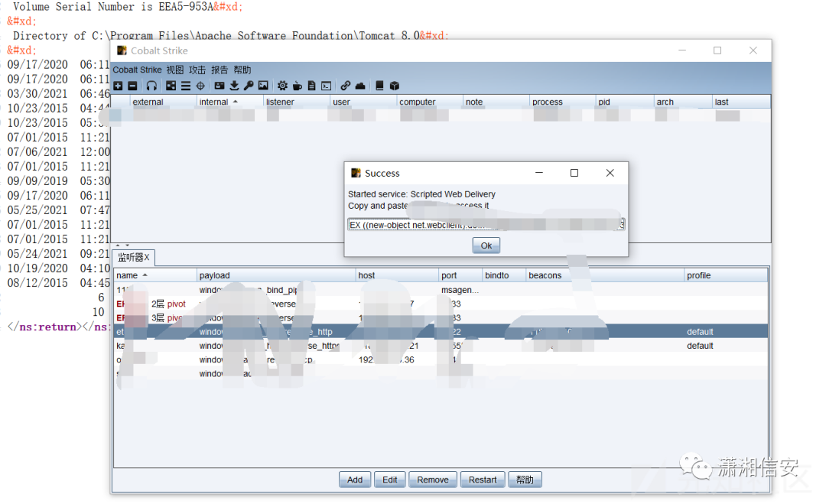The image size is (826, 504).
Task: Sort listeners by beacons column header
Action: pyautogui.click(x=605, y=275)
